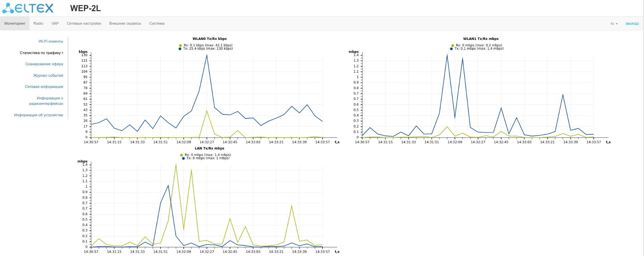
Task: Switch to the Radio tab
Action: [38, 23]
